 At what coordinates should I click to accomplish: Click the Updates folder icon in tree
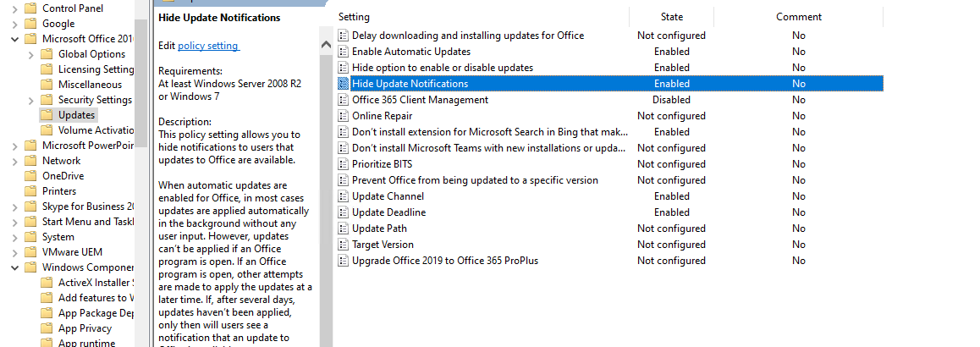(47, 115)
